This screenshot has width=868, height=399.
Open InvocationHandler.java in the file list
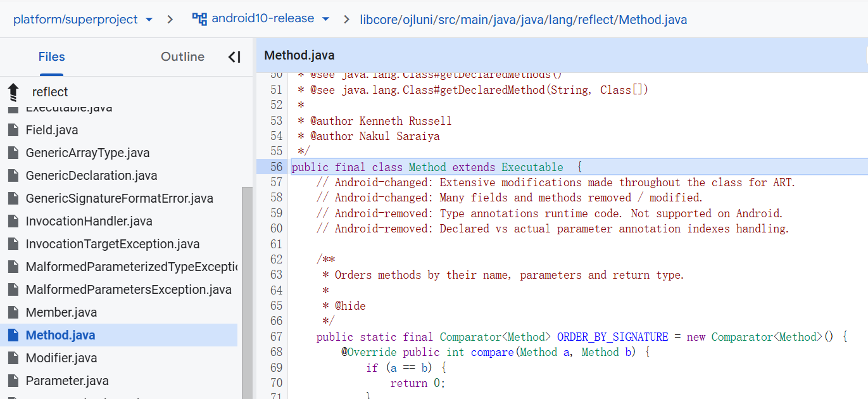click(x=89, y=221)
